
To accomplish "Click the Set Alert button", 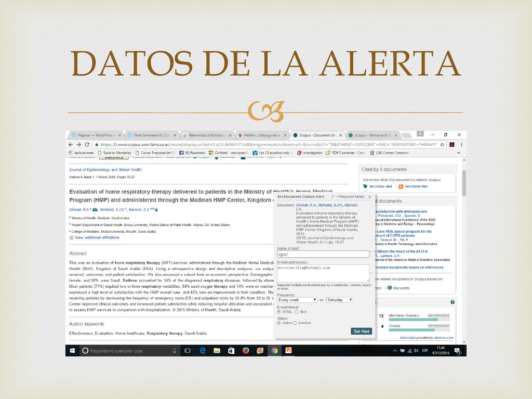I will pyautogui.click(x=362, y=331).
